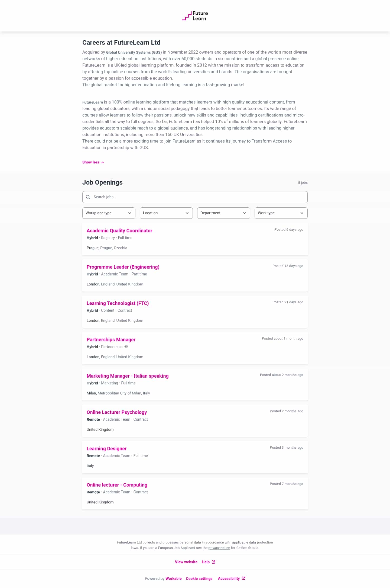390x588 pixels.
Task: Open Academic Quality Coordinator job posting
Action: click(119, 231)
